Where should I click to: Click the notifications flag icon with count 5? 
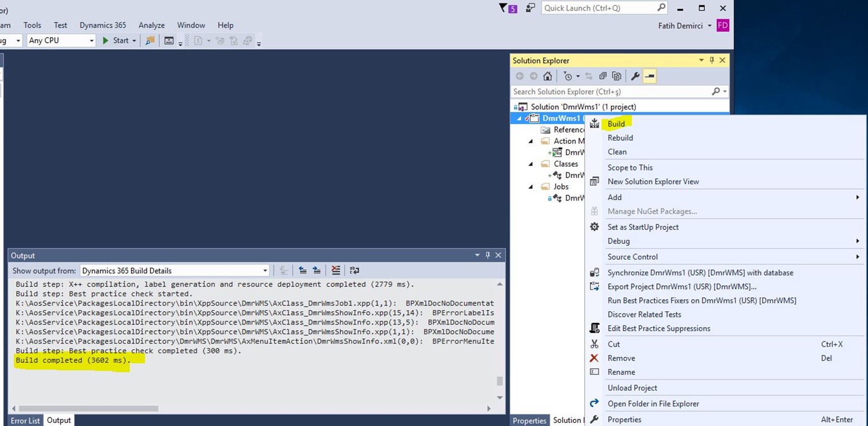pyautogui.click(x=507, y=8)
